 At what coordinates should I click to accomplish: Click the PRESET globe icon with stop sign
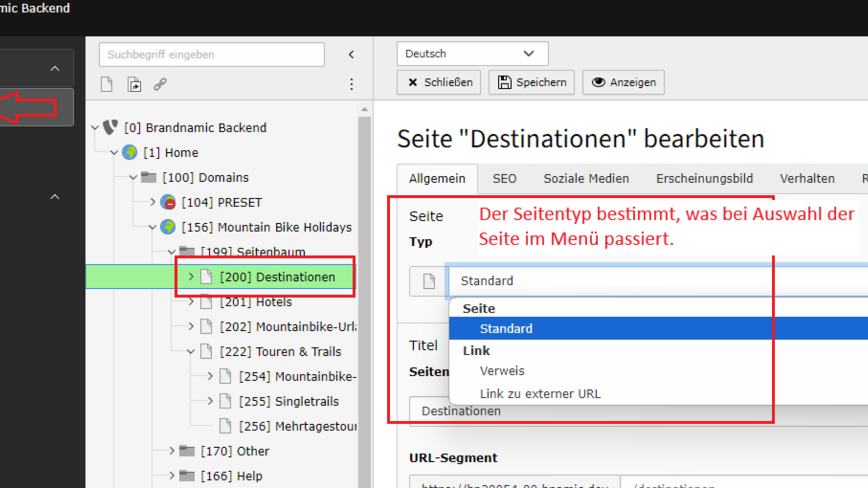pyautogui.click(x=168, y=202)
